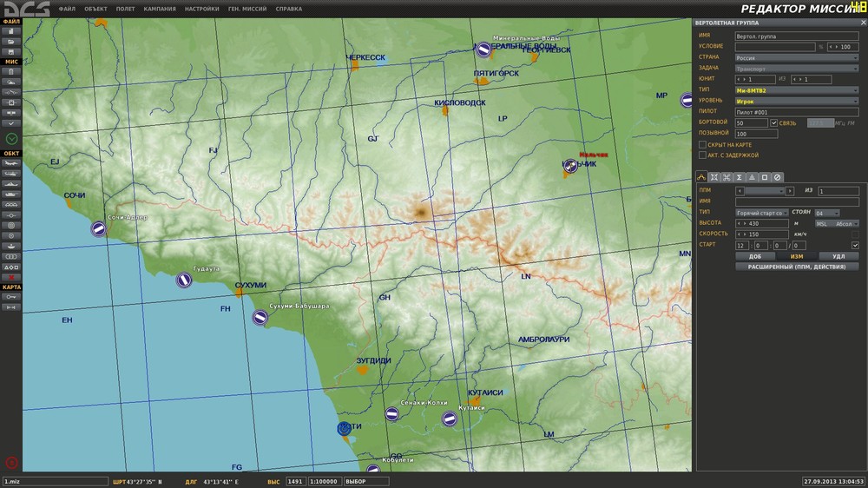
Task: Toggle the СВЯЗЬ radio checkbox
Action: pyautogui.click(x=774, y=123)
